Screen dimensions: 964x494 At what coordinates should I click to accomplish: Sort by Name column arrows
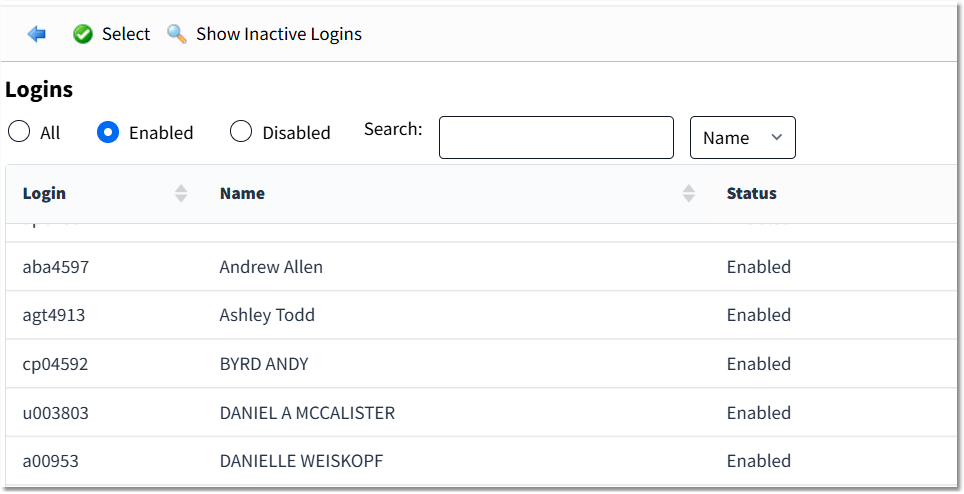click(x=689, y=193)
